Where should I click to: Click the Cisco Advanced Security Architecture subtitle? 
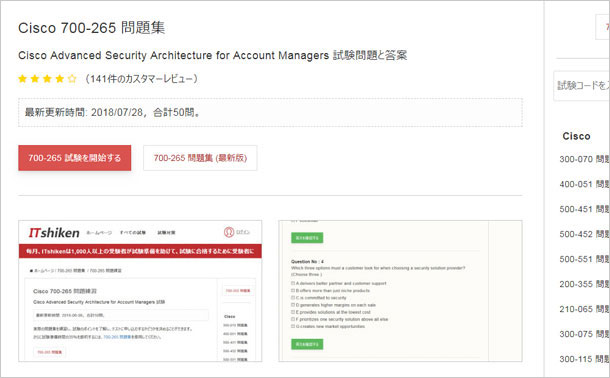tap(212, 56)
